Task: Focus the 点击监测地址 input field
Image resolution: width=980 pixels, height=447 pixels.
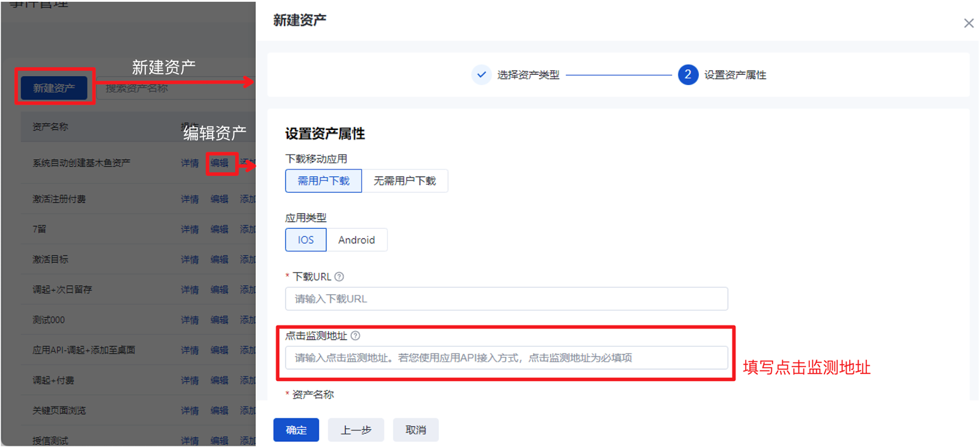Action: (506, 358)
